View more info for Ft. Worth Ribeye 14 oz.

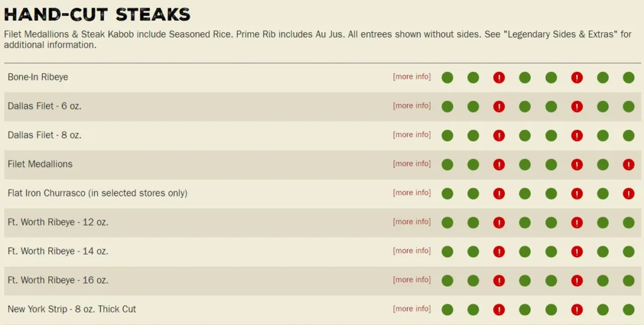point(412,251)
